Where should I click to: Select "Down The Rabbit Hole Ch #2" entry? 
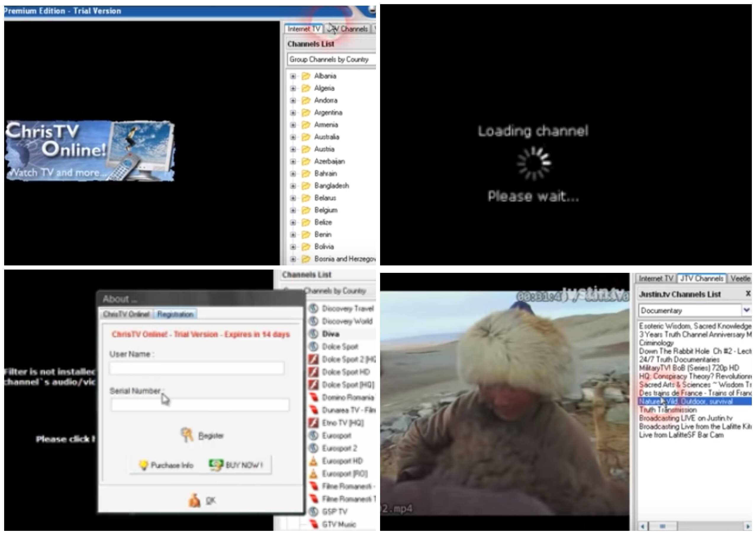pos(695,351)
